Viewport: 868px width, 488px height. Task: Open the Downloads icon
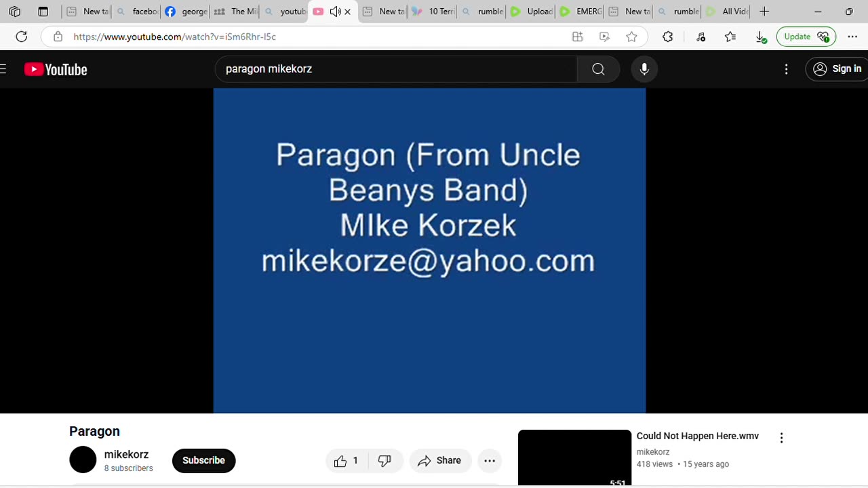click(760, 37)
